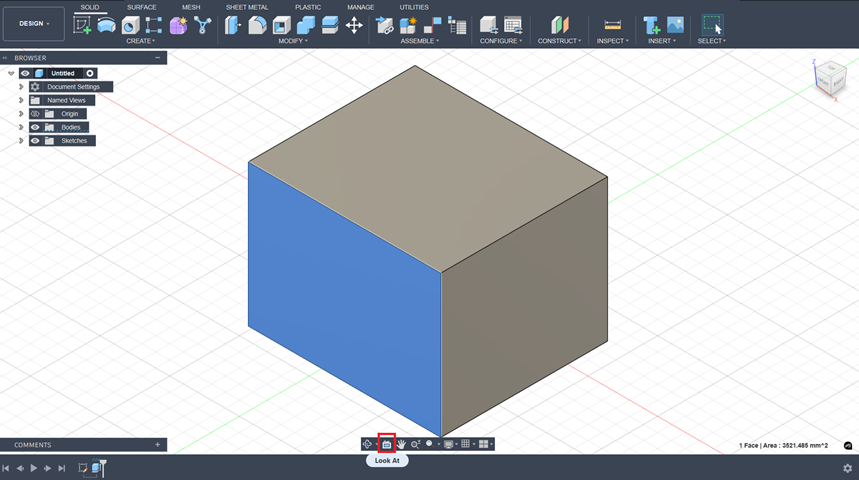Show the hidden Origin folder
859x480 pixels.
point(35,114)
